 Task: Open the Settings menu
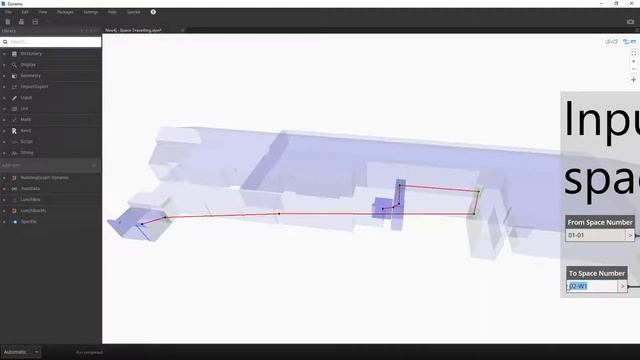(91, 12)
